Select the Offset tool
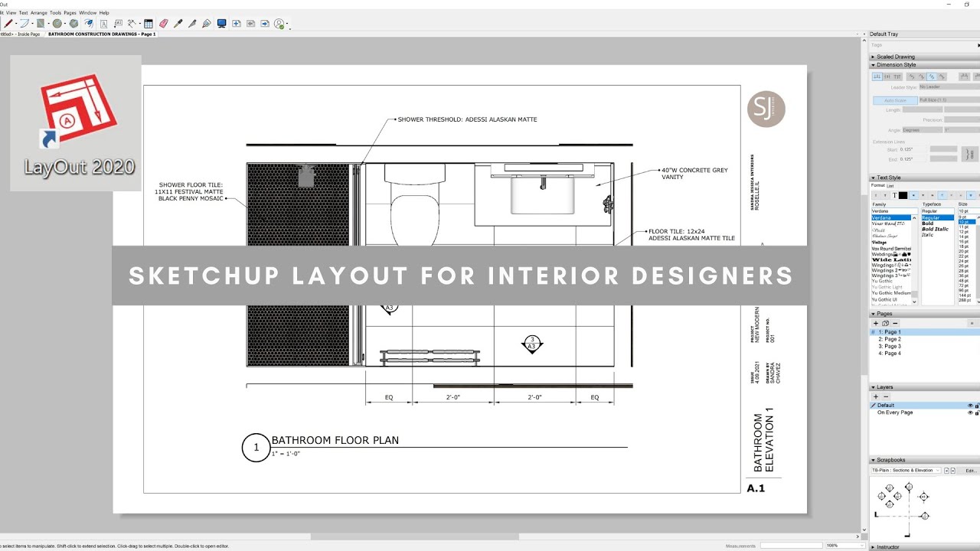980x551 pixels. (x=89, y=24)
